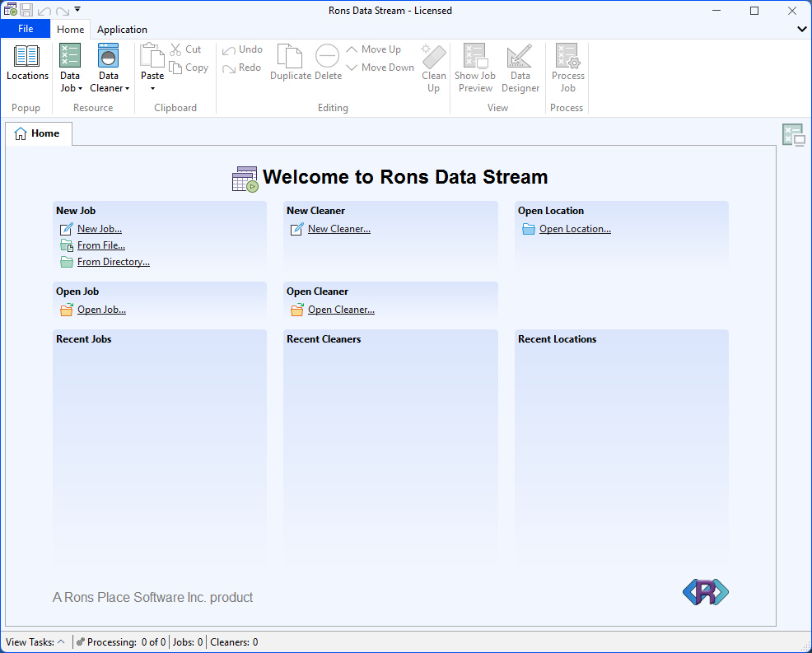Click the Data Job ribbon icon
This screenshot has height=653, width=812.
70,57
